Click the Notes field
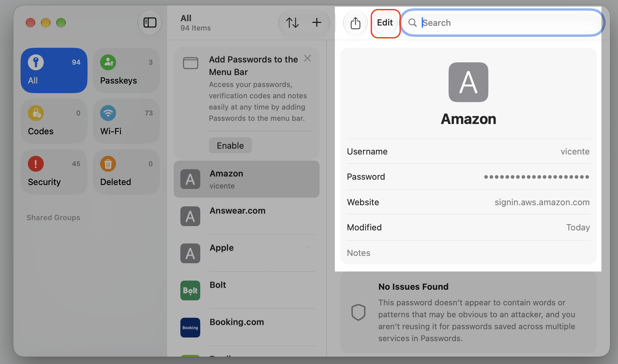 pyautogui.click(x=468, y=253)
